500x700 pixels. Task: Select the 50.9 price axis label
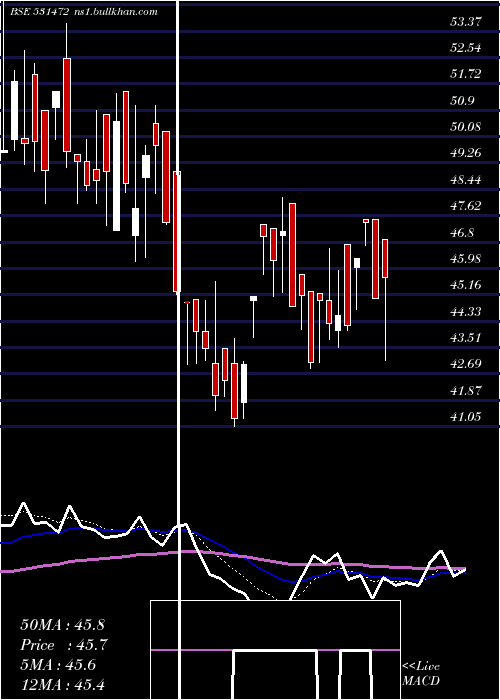[x=462, y=100]
